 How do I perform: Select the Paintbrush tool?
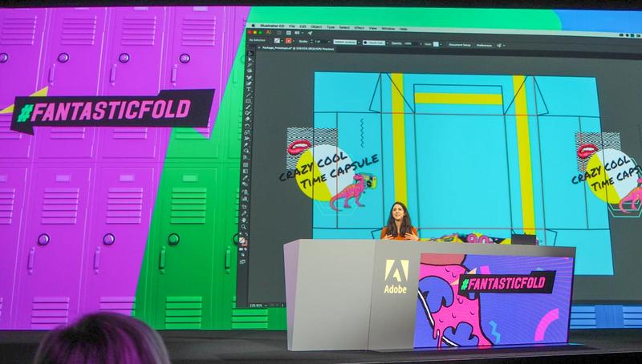248,107
